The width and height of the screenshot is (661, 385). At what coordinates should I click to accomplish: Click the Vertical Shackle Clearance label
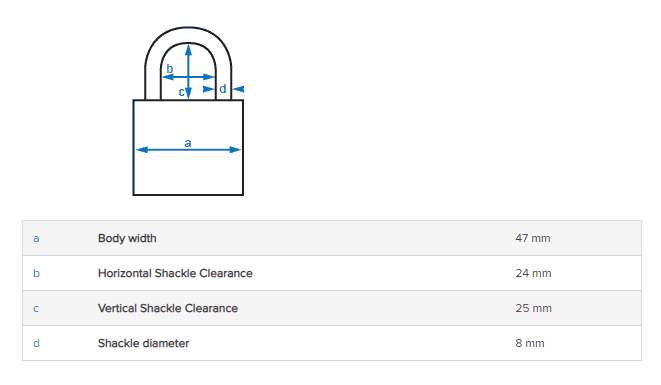[168, 308]
